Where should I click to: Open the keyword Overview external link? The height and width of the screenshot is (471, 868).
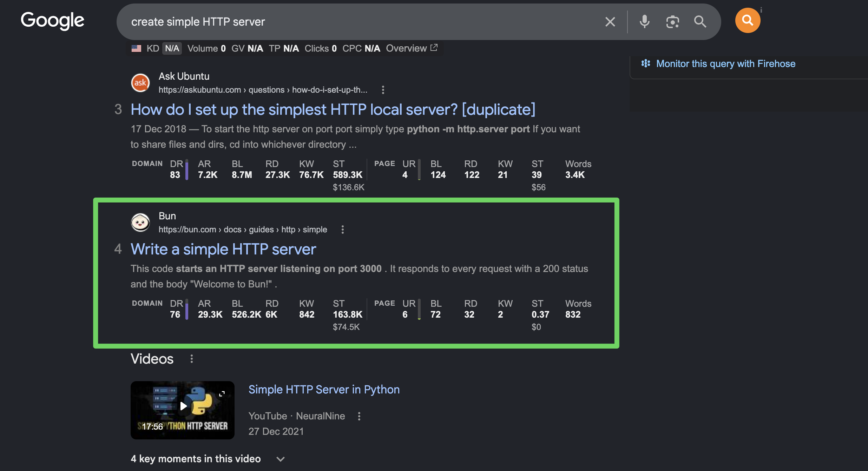pos(412,48)
